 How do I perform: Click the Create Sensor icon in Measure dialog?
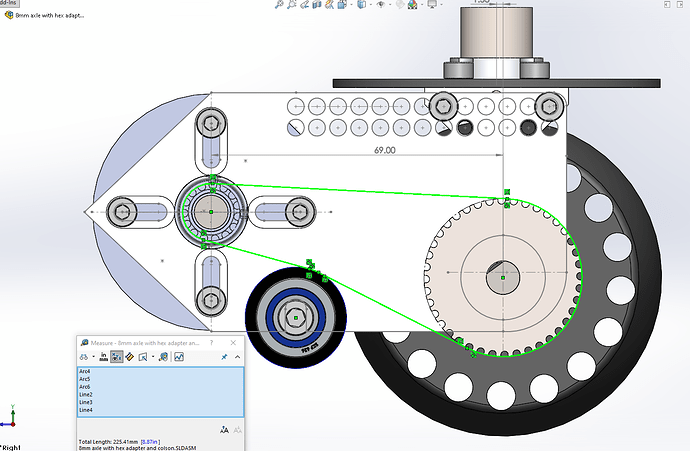click(163, 356)
